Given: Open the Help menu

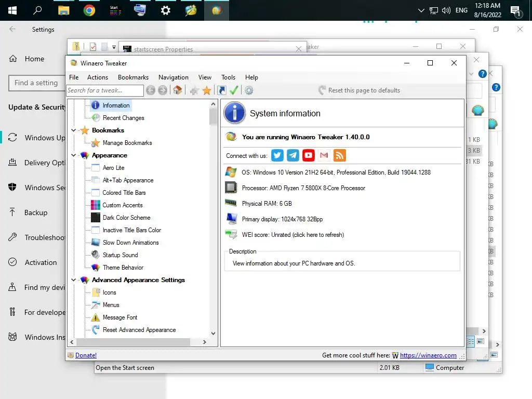Looking at the screenshot, I should (251, 77).
